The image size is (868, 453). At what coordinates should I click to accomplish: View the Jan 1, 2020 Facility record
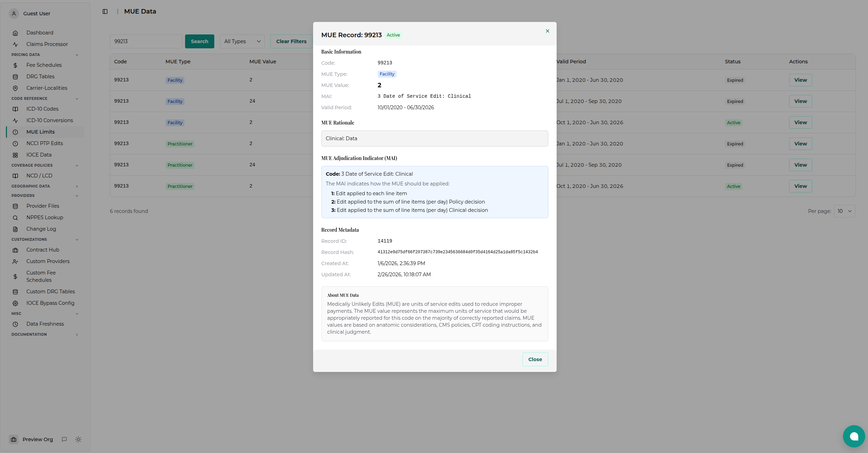pos(801,80)
